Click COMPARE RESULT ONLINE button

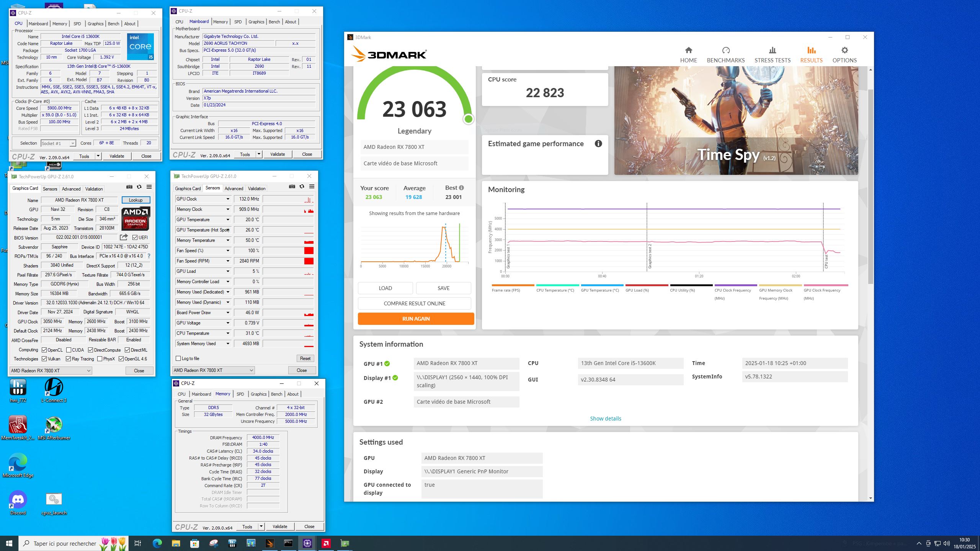click(x=414, y=303)
